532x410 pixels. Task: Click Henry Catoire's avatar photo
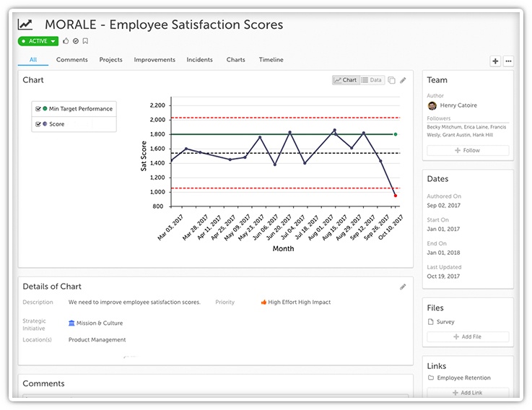point(432,105)
